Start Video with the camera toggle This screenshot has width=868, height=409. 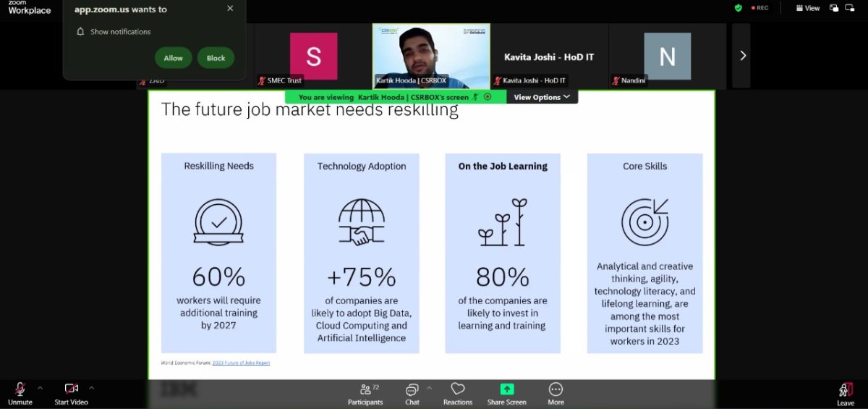click(x=71, y=393)
